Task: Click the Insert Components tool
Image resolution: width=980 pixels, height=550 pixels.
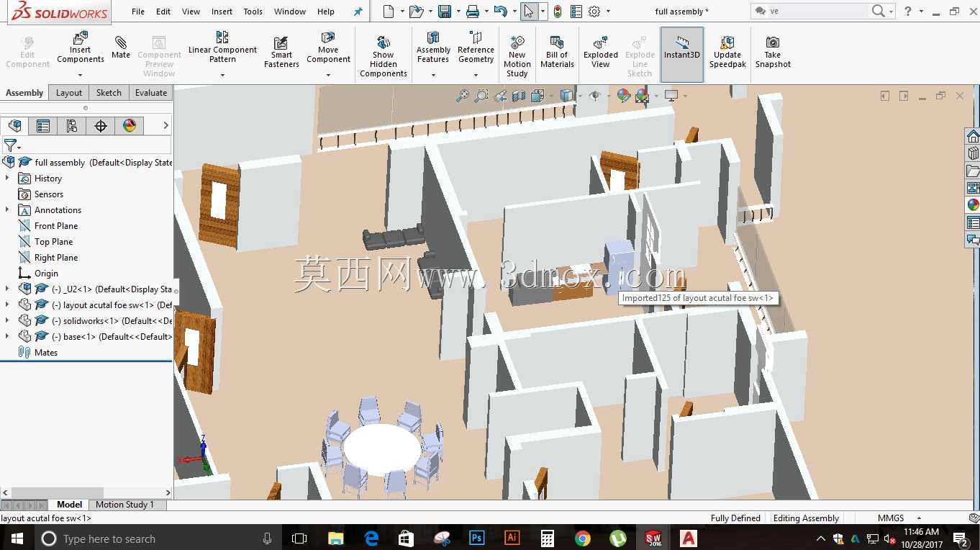Action: pyautogui.click(x=81, y=48)
